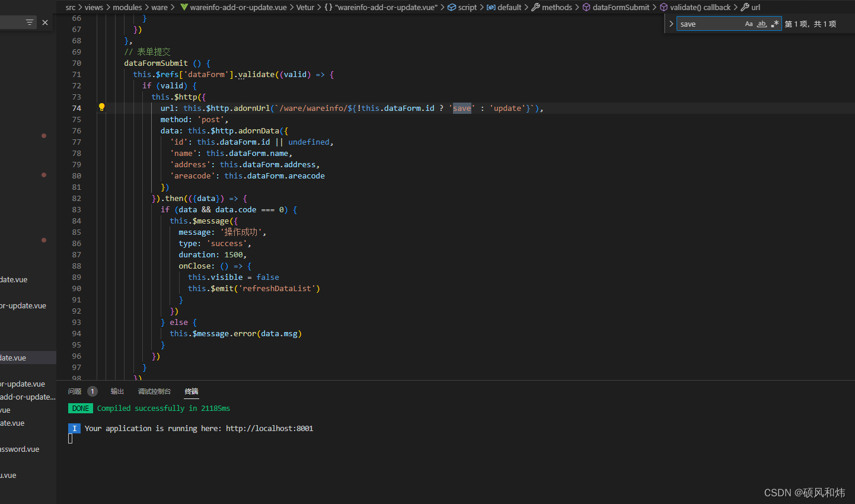Toggle Match Whole Word in the find box
The height and width of the screenshot is (504, 855).
tap(762, 24)
